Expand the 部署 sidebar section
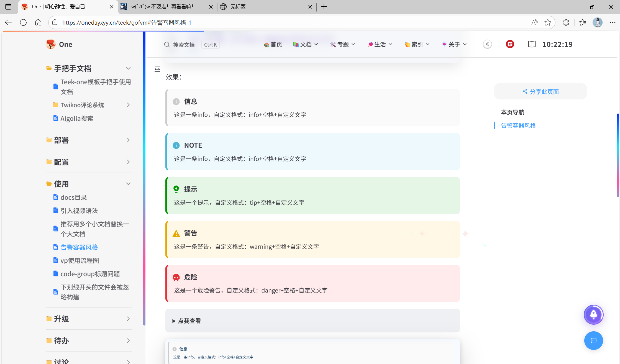Screen dimensions: 620x364 tap(128, 140)
